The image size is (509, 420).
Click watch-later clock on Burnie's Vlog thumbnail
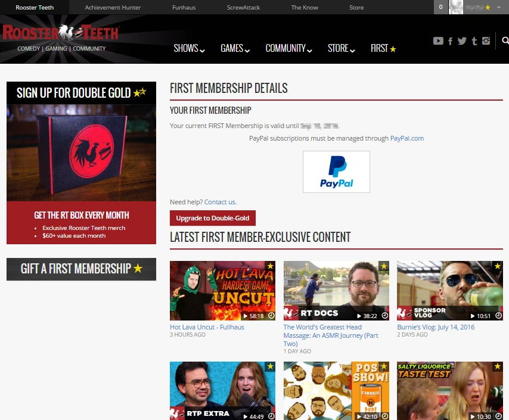(x=499, y=316)
